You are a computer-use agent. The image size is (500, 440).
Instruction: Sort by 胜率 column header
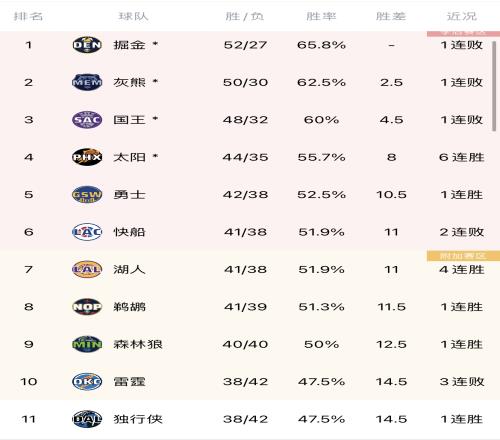pyautogui.click(x=321, y=16)
